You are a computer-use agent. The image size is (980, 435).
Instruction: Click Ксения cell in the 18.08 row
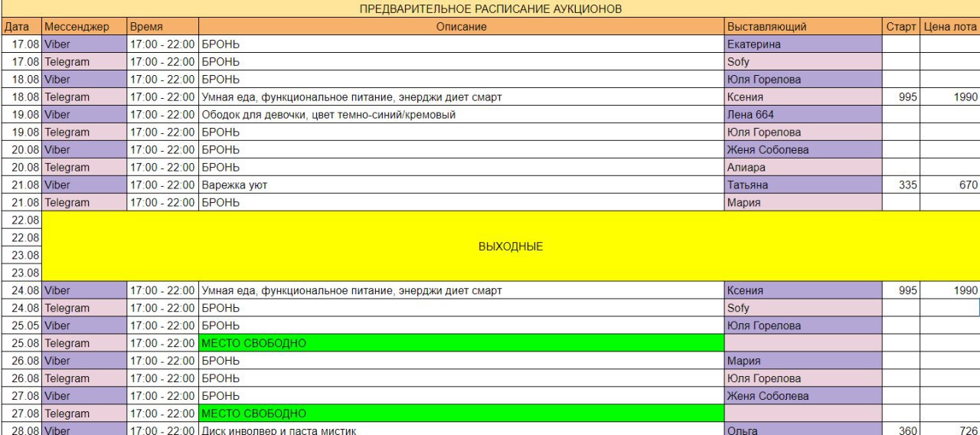(803, 97)
